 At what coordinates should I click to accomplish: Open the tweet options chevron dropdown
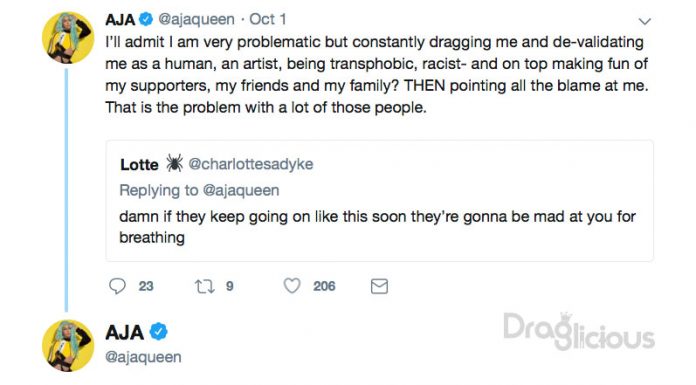click(x=644, y=21)
